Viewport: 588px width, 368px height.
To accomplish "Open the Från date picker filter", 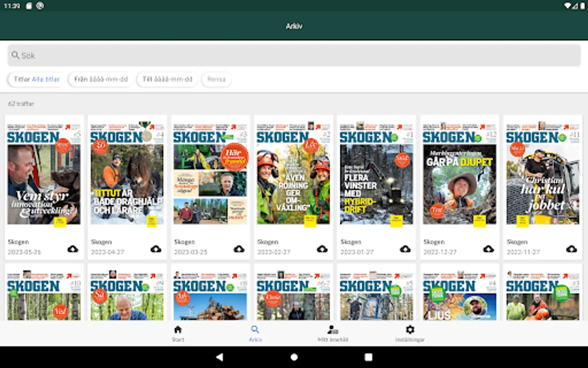I will (101, 79).
